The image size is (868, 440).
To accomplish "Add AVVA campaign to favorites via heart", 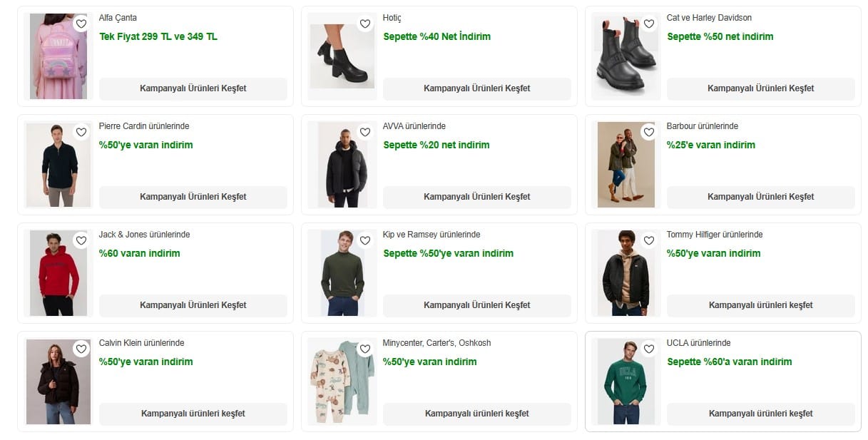I will tap(365, 132).
